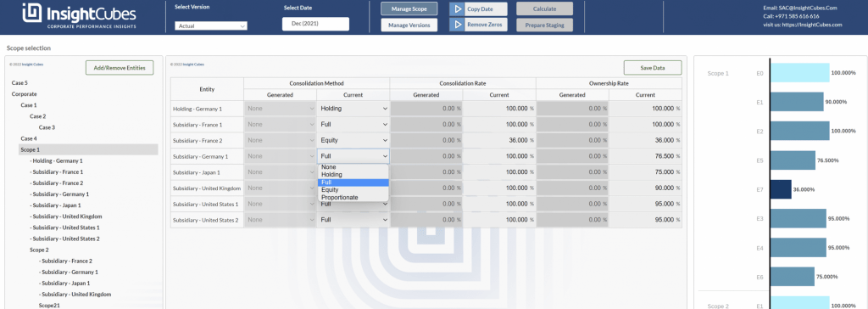Open Generated method dropdown for Subsidiary - United Kingdom

280,188
